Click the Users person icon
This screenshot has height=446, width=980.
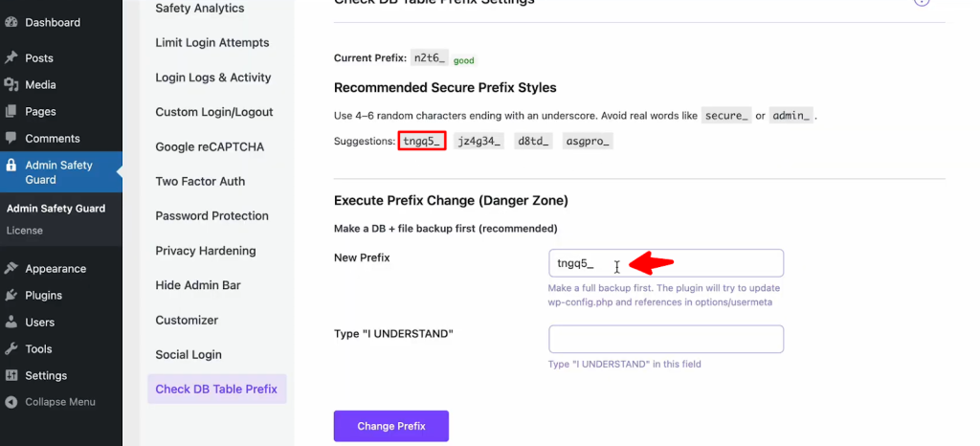11,323
